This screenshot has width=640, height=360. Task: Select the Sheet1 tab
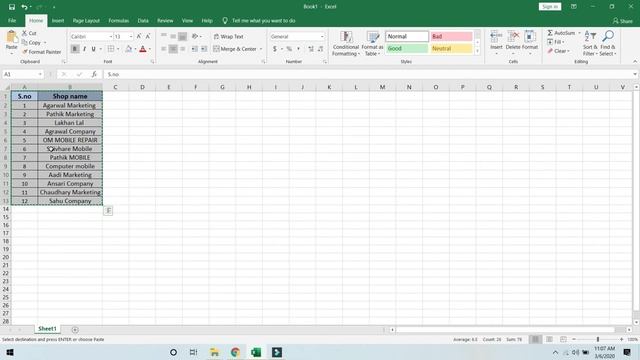pos(47,329)
